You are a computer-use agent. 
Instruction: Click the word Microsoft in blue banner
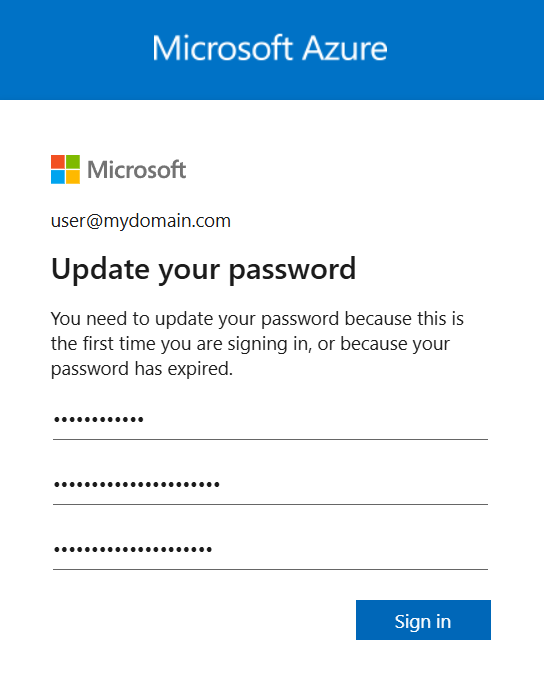pos(222,48)
